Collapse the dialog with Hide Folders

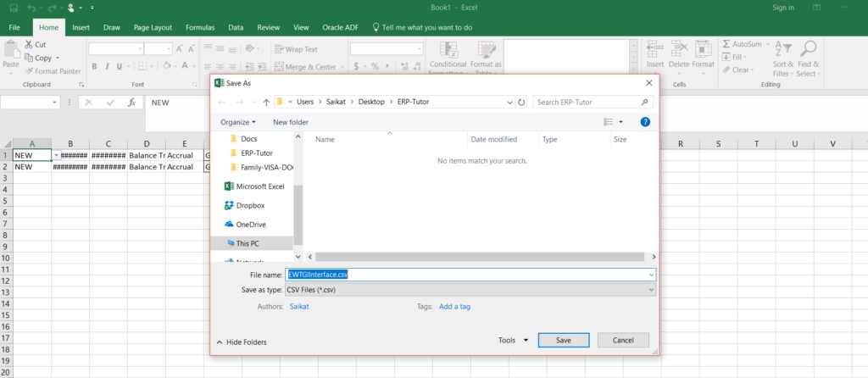[241, 342]
